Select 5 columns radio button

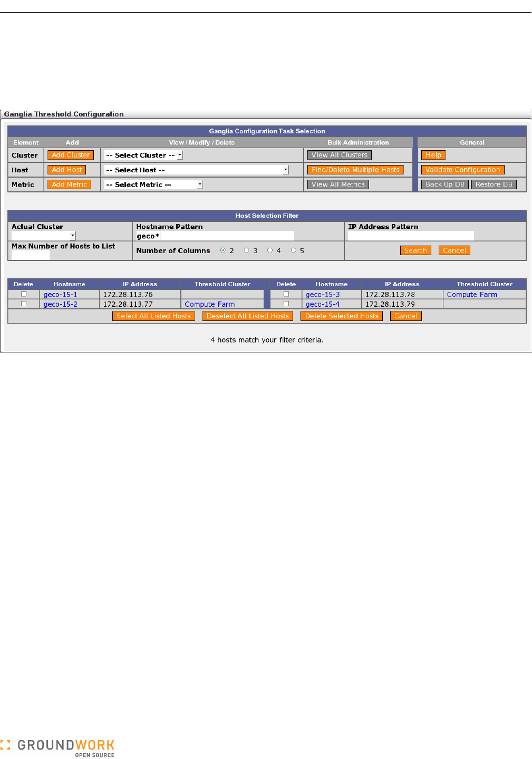click(x=294, y=250)
